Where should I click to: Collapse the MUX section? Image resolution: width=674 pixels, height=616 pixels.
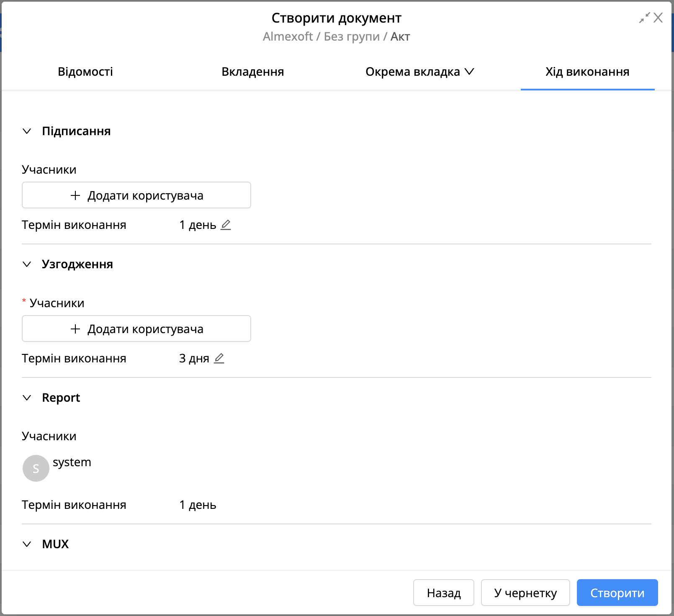click(27, 544)
